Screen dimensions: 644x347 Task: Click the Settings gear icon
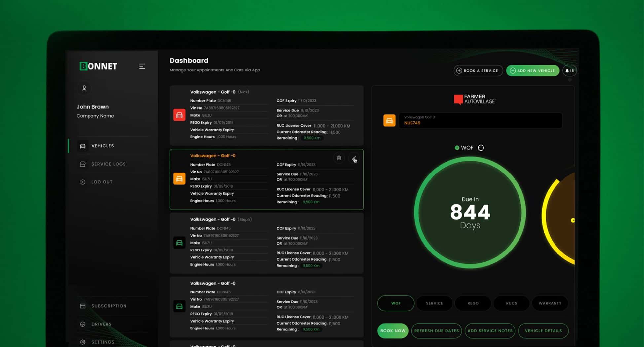(x=83, y=342)
